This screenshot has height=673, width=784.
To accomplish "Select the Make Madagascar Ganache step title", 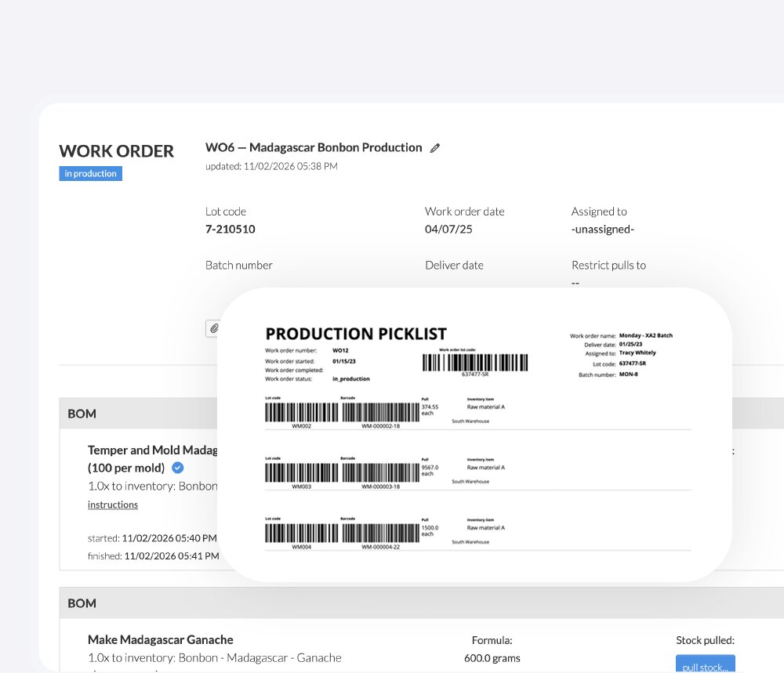I will pos(160,639).
